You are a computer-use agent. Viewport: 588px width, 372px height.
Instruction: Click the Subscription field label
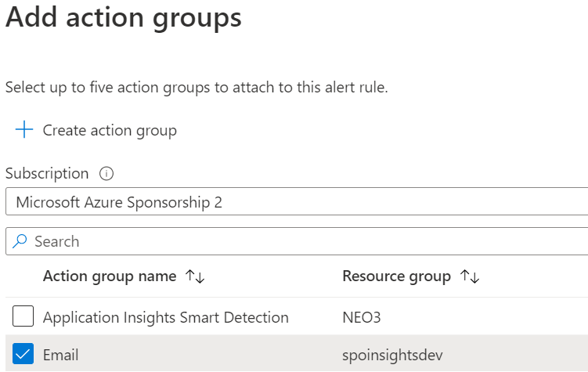pyautogui.click(x=47, y=174)
